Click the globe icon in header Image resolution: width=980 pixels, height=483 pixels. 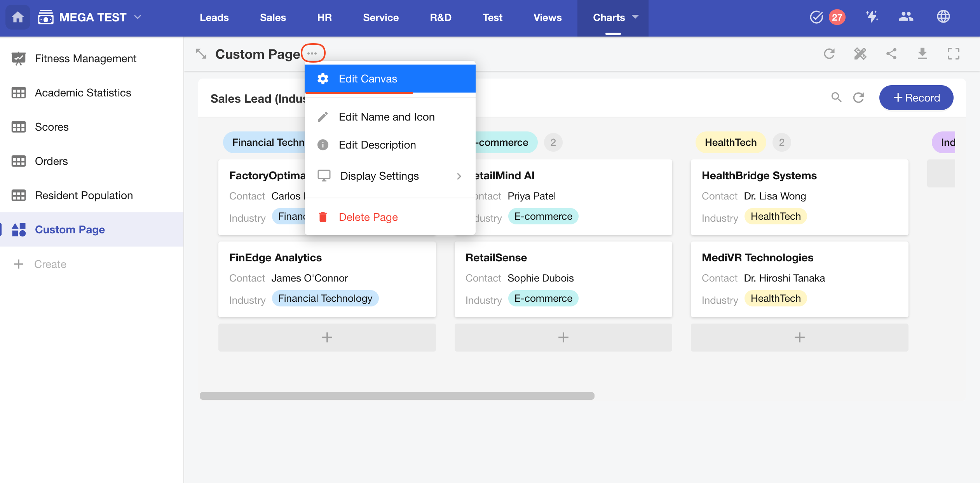[x=943, y=17]
